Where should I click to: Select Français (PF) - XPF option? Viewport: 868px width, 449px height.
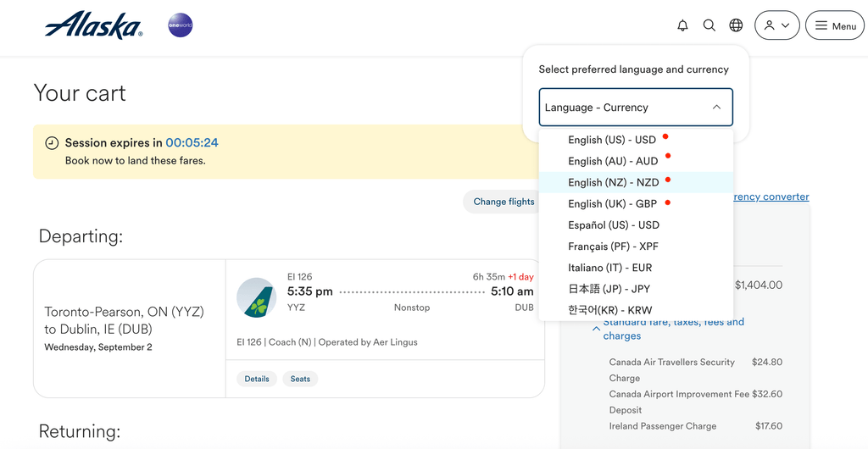pos(636,246)
